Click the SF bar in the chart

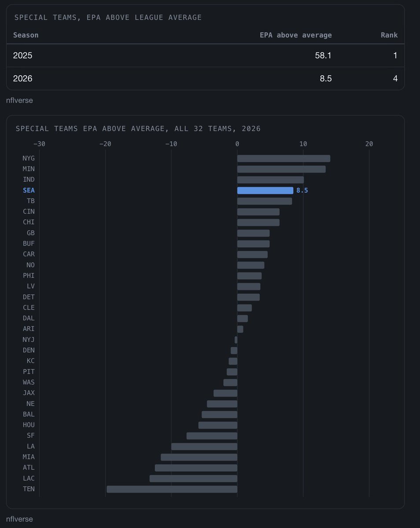[212, 436]
